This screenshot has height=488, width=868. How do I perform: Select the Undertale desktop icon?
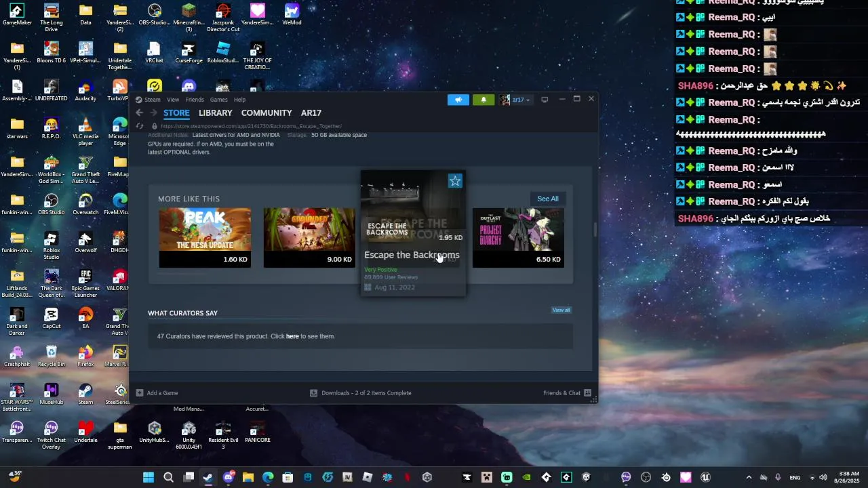(85, 433)
